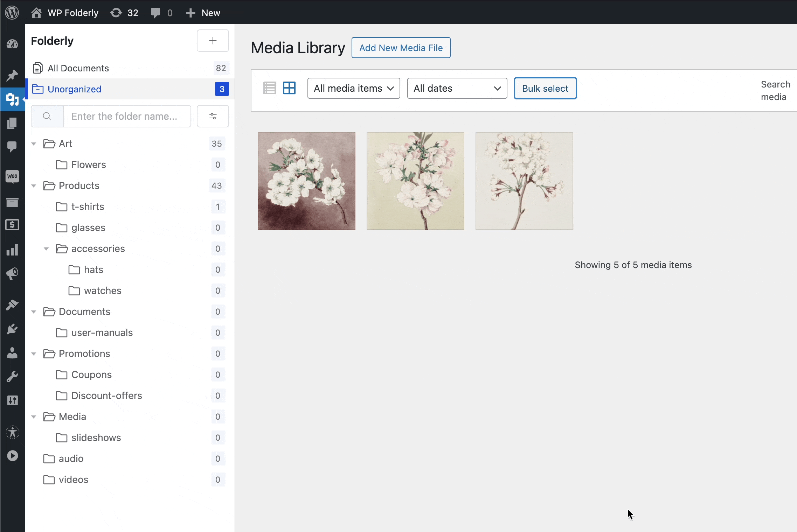The height and width of the screenshot is (532, 797).
Task: Open the Appearance paintbrush icon
Action: 12,305
